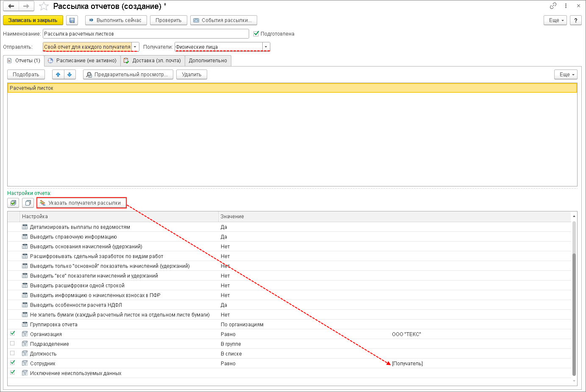
Task: Check all settings with green checkmark icon
Action: 13,203
